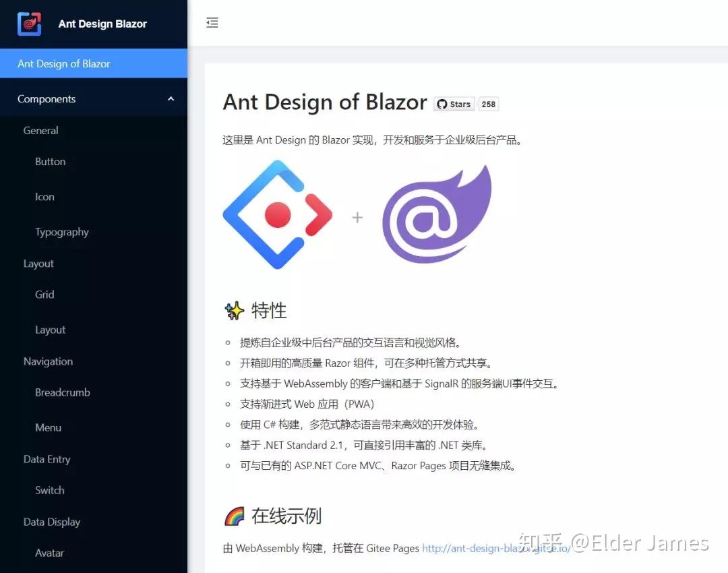The height and width of the screenshot is (573, 728).
Task: Click the GitHub Stars button
Action: pyautogui.click(x=454, y=104)
